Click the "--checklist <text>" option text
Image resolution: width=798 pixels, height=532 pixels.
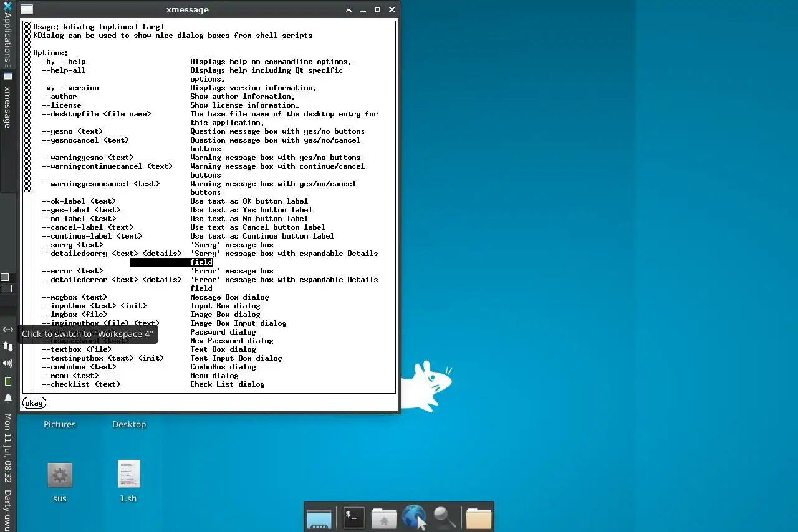click(x=81, y=384)
